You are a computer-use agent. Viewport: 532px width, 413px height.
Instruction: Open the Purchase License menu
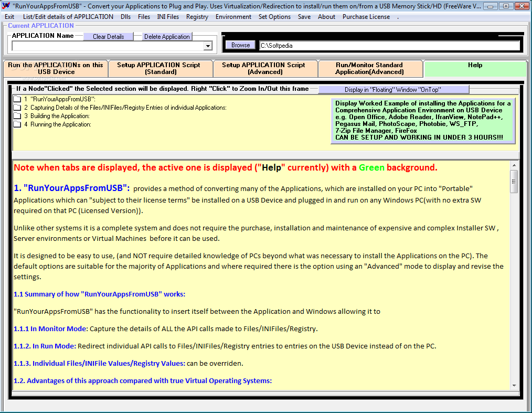click(366, 17)
